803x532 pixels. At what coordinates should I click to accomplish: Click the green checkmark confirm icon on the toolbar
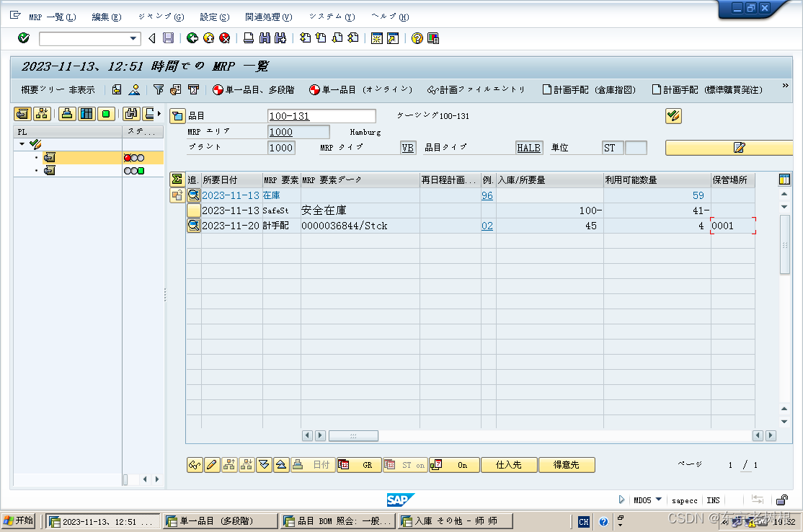coord(22,38)
